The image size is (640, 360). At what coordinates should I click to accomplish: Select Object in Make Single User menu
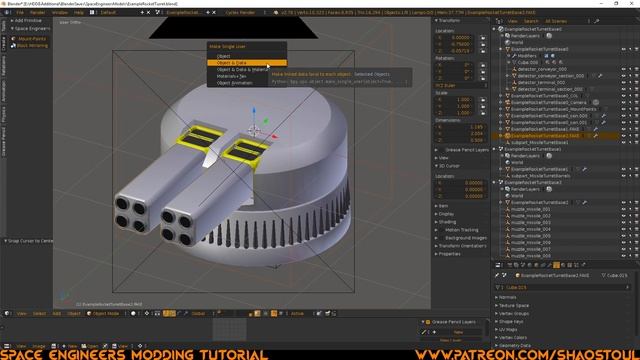(x=247, y=56)
